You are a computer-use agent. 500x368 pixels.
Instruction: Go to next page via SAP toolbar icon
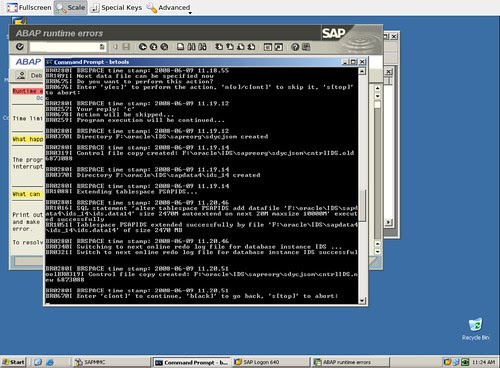241,47
